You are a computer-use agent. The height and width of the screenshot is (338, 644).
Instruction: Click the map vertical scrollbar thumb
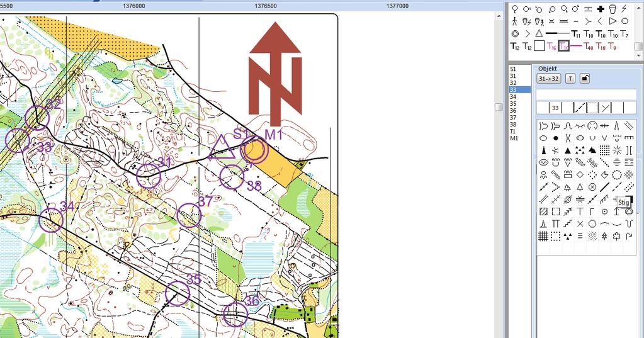coord(499,107)
